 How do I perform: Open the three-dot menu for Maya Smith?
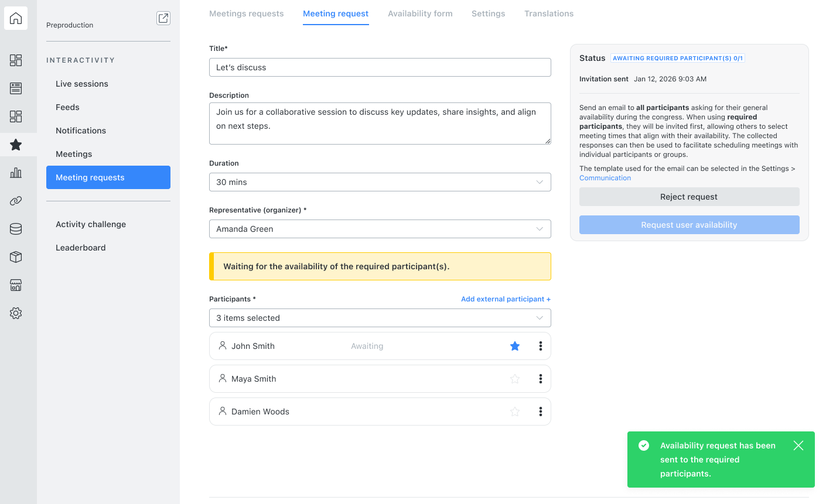(540, 379)
